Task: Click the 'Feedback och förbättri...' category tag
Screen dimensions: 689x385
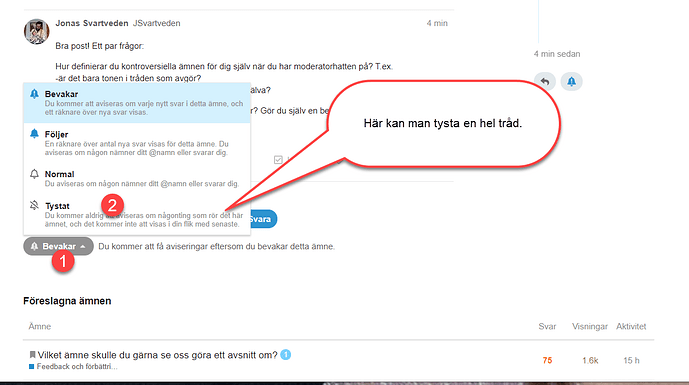Action: (73, 367)
